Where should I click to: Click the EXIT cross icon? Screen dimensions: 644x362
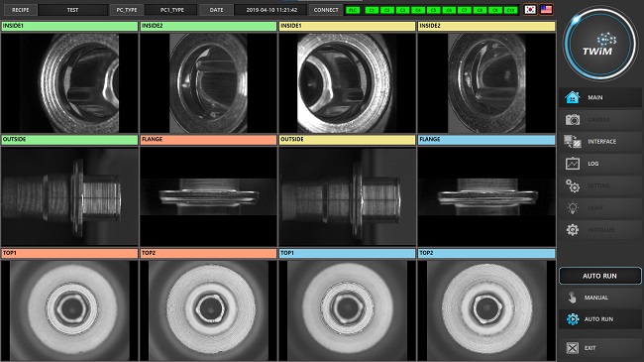pos(572,348)
